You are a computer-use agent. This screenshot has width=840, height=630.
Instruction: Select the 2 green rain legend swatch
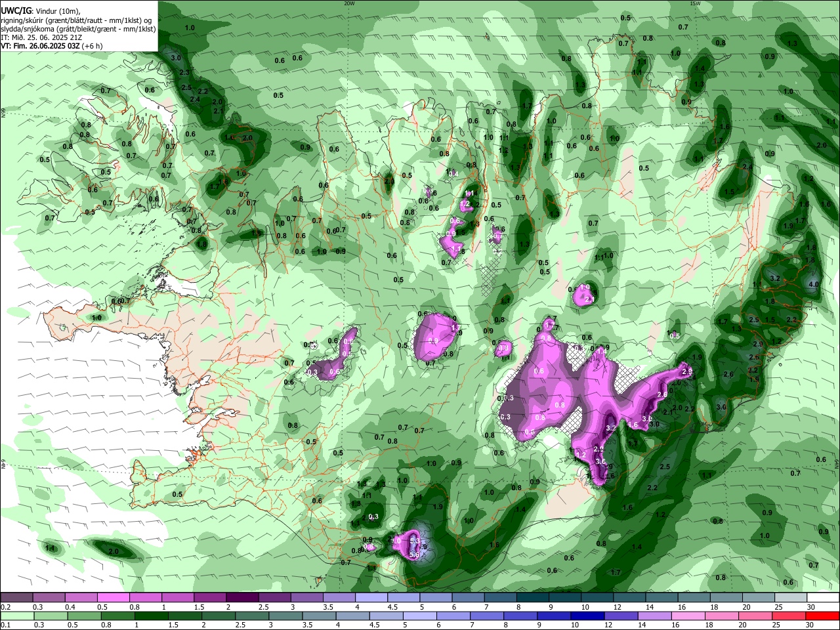pos(218,616)
